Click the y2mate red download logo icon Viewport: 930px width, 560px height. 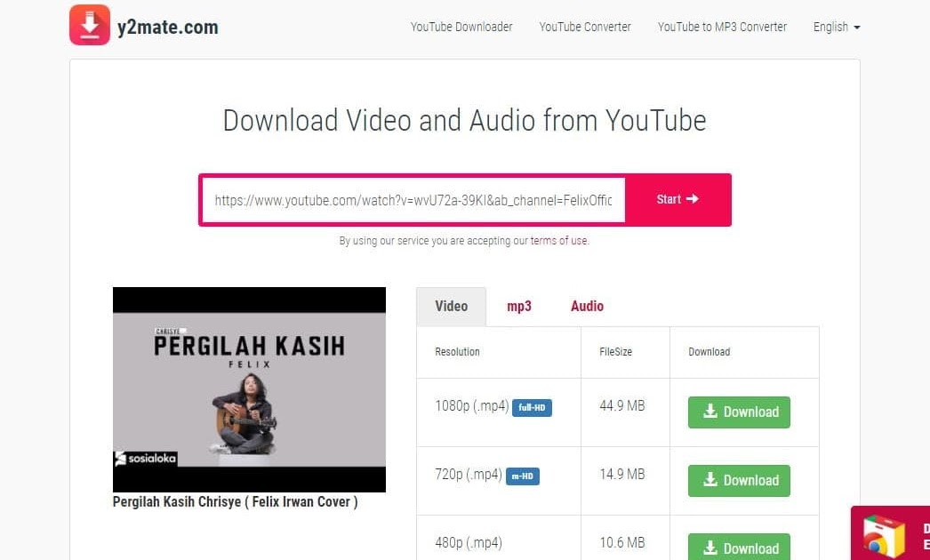[x=90, y=25]
